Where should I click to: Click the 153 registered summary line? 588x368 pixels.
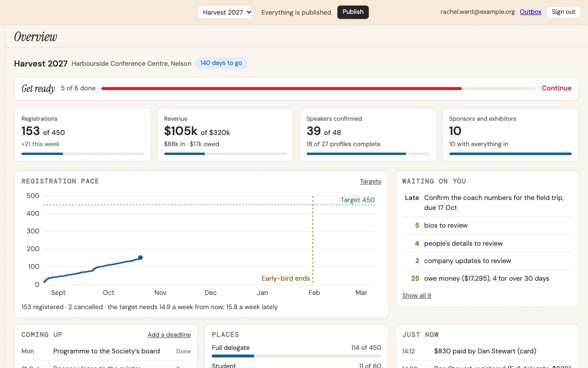[149, 307]
